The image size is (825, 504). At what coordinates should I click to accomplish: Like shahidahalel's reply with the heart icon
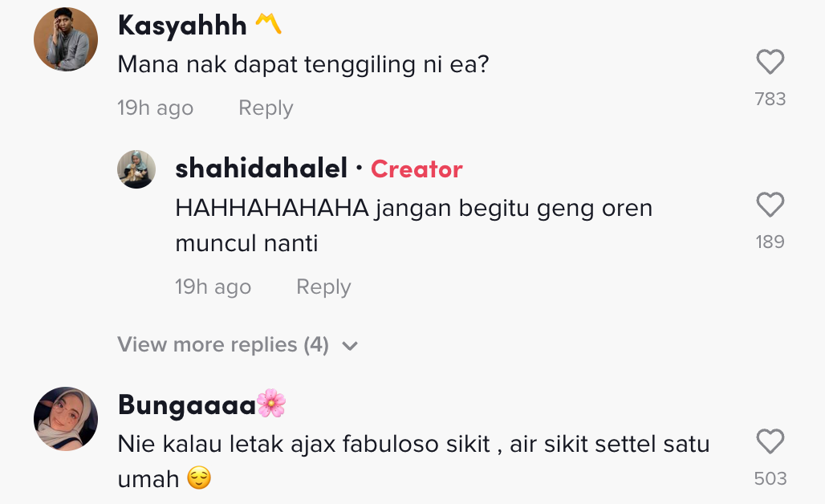[770, 206]
